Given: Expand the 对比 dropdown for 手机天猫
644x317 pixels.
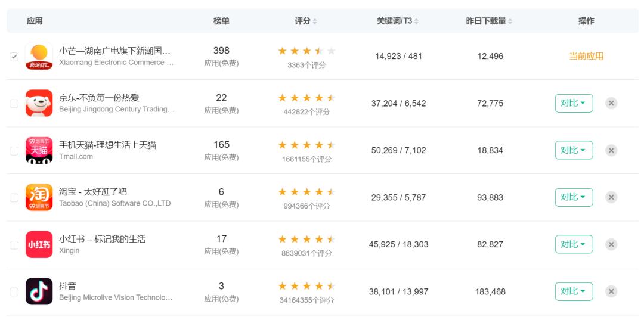Looking at the screenshot, I should [574, 150].
